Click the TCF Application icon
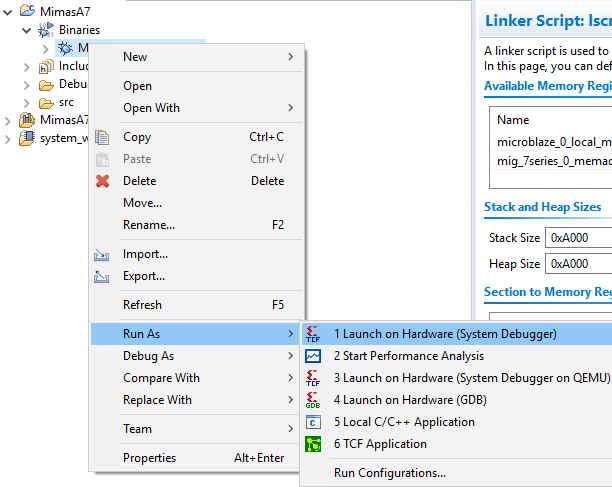612x487 pixels. point(313,444)
